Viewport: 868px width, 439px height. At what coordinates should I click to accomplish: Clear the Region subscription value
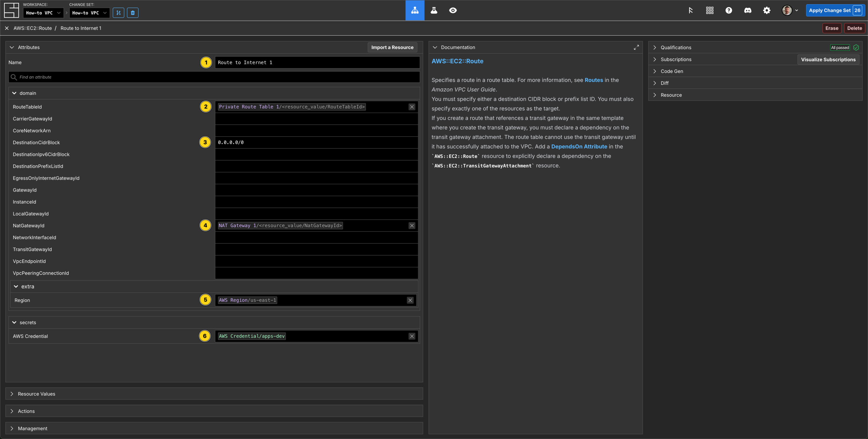410,300
